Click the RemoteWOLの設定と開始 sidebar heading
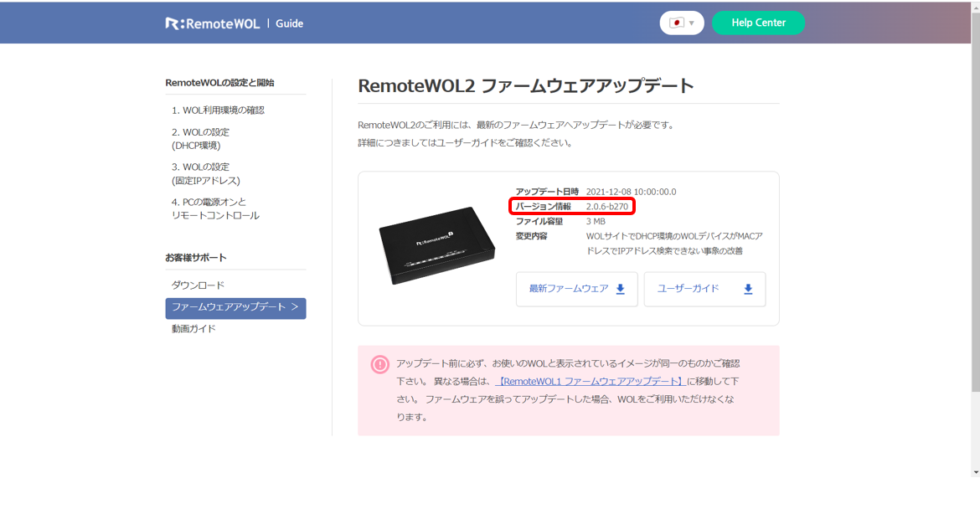 coord(220,83)
